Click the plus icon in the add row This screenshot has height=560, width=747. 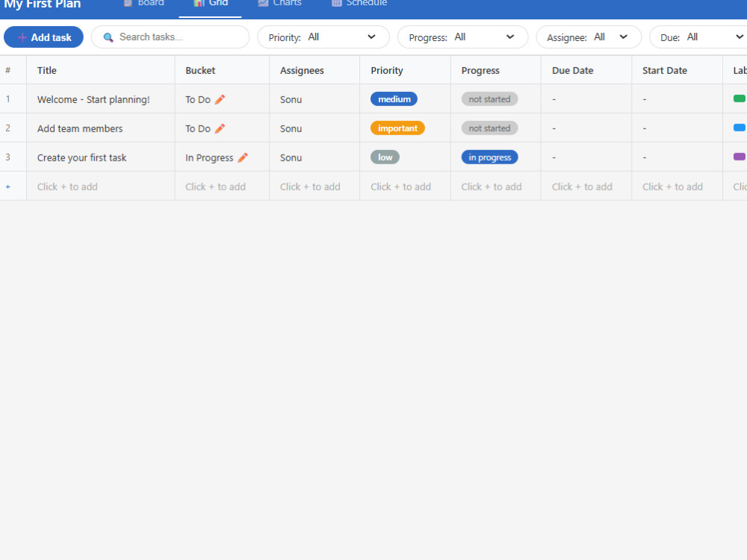pos(8,187)
